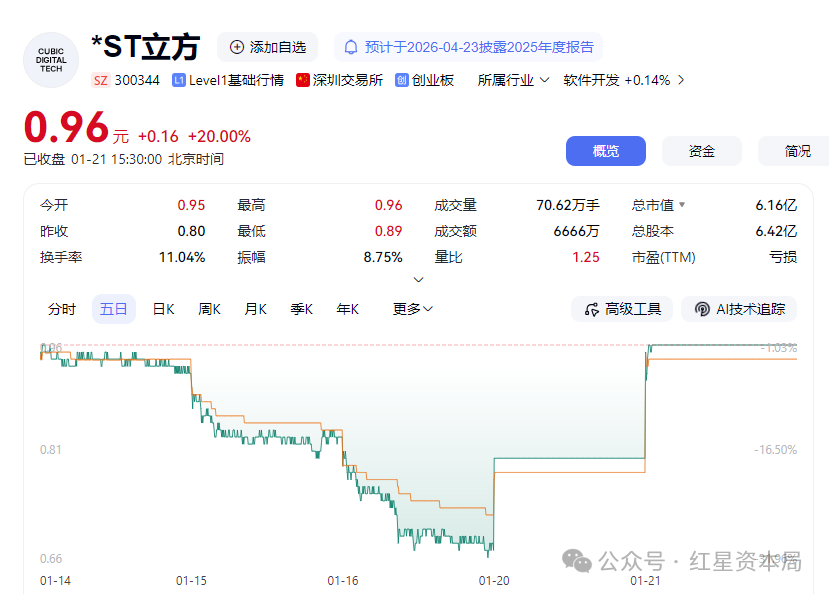
Task: Click the report notification bell icon
Action: [x=350, y=46]
